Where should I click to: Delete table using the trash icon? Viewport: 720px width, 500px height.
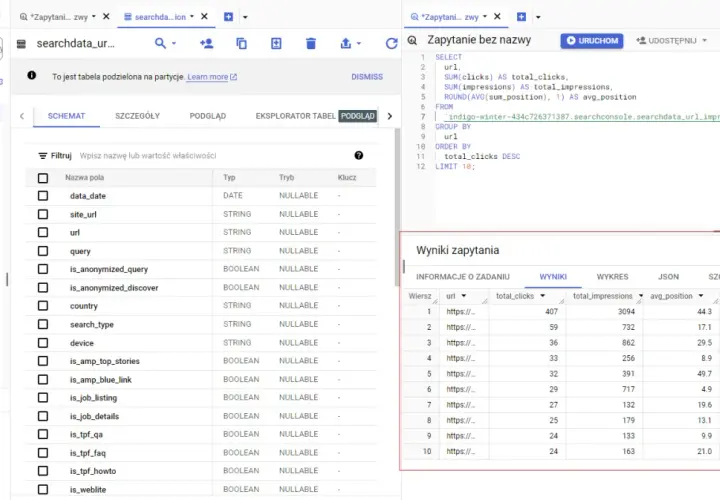click(311, 43)
